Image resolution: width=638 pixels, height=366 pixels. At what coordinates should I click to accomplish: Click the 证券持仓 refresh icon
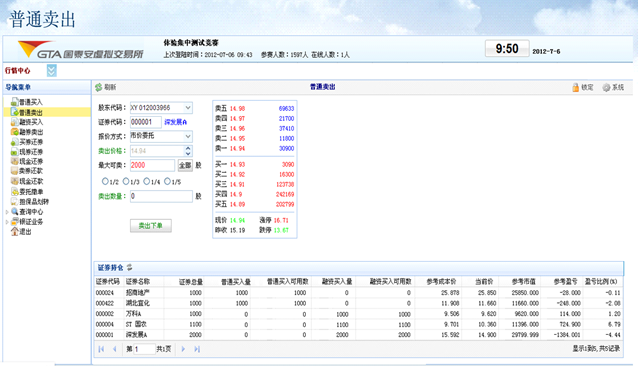pos(129,267)
